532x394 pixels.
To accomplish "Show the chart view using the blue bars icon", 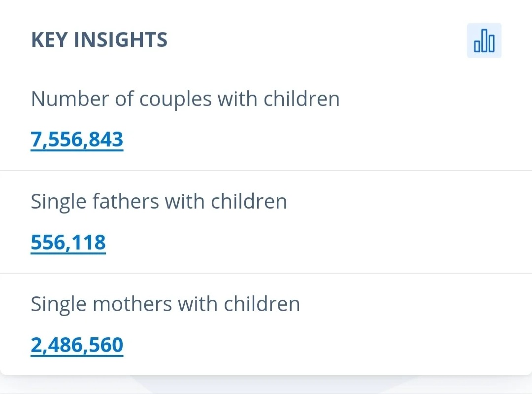I will click(x=484, y=40).
